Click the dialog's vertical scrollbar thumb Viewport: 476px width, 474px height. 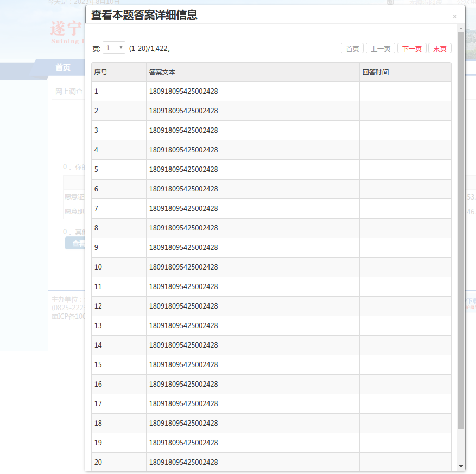(461, 228)
